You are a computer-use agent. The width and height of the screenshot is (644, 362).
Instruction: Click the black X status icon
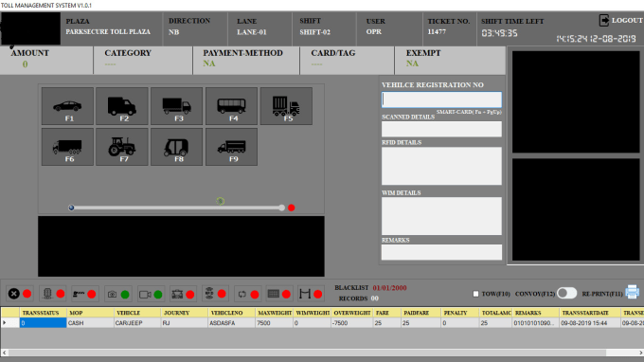14,294
